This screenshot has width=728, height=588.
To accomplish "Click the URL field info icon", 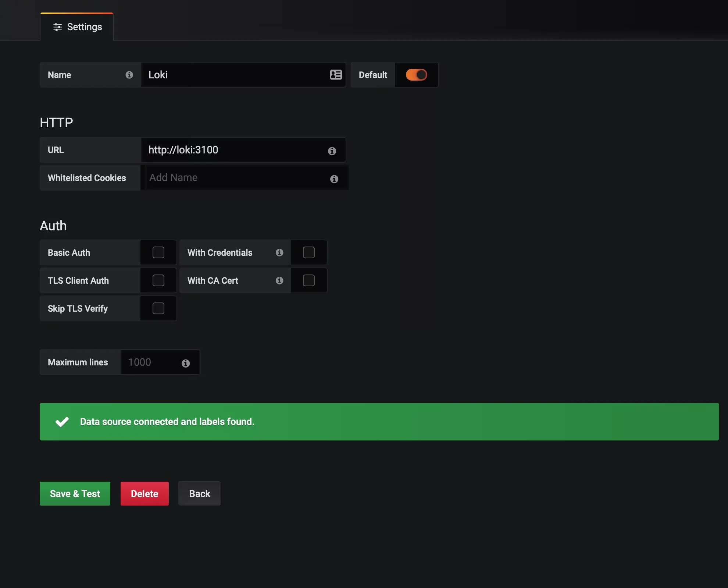I will 332,151.
